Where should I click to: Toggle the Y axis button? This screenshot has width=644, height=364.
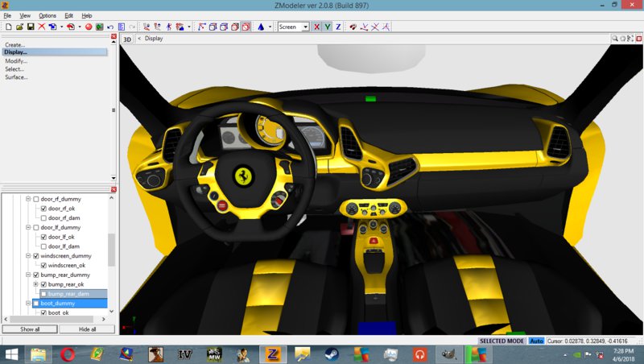328,27
